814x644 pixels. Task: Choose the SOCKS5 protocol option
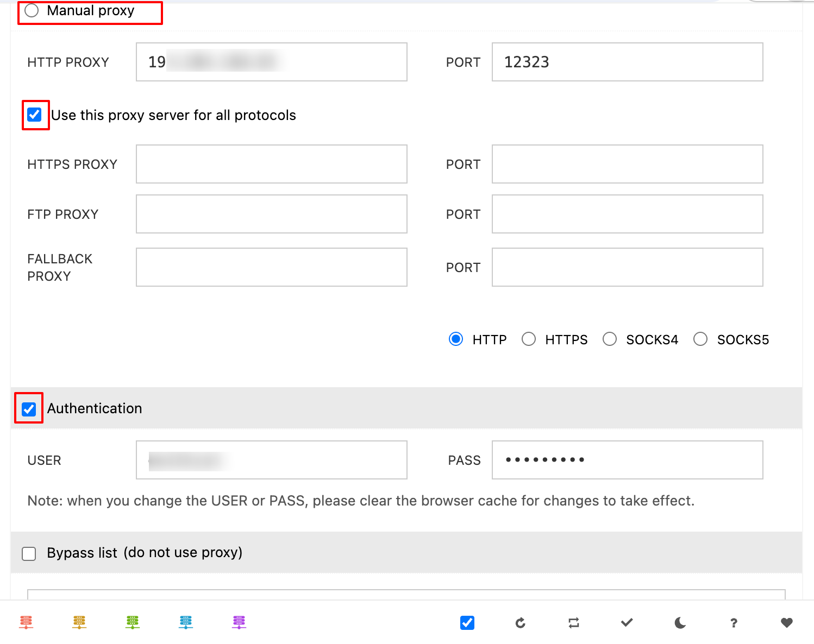[x=700, y=339]
